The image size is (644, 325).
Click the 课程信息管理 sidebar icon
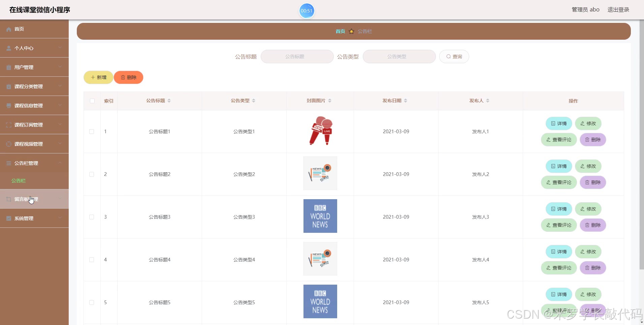click(x=8, y=105)
